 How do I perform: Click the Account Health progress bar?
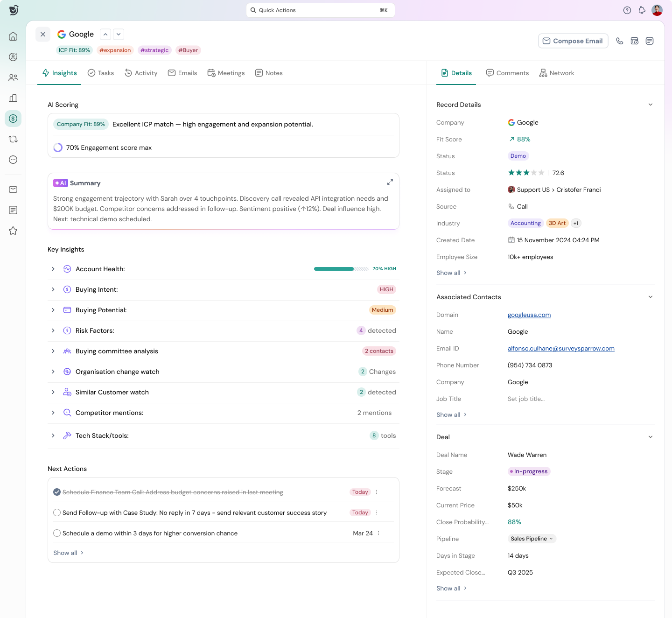pos(341,269)
